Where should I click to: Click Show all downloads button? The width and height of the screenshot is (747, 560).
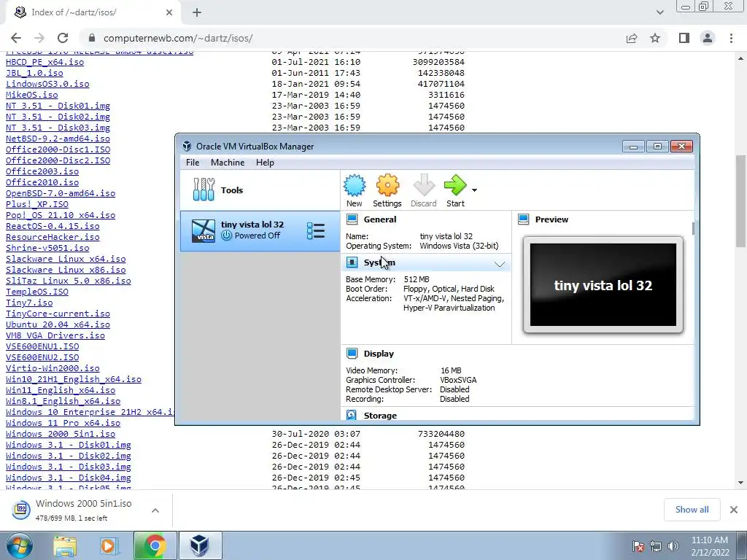click(x=692, y=510)
